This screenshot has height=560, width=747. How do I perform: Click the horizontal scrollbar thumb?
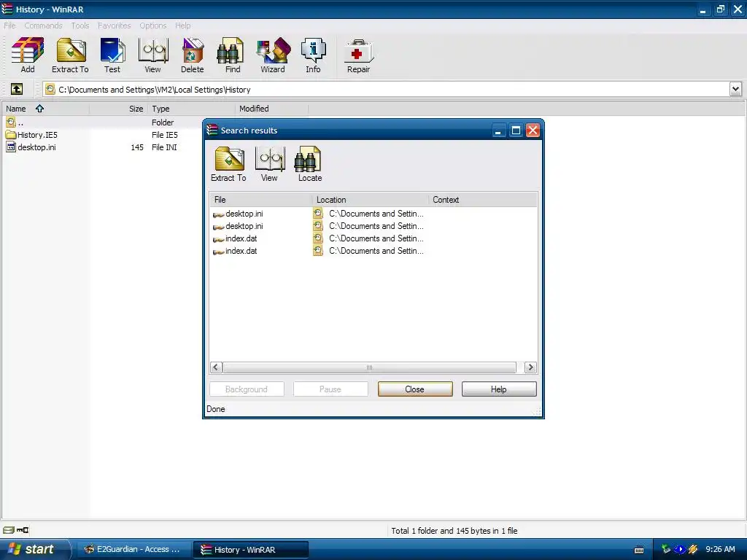(369, 367)
